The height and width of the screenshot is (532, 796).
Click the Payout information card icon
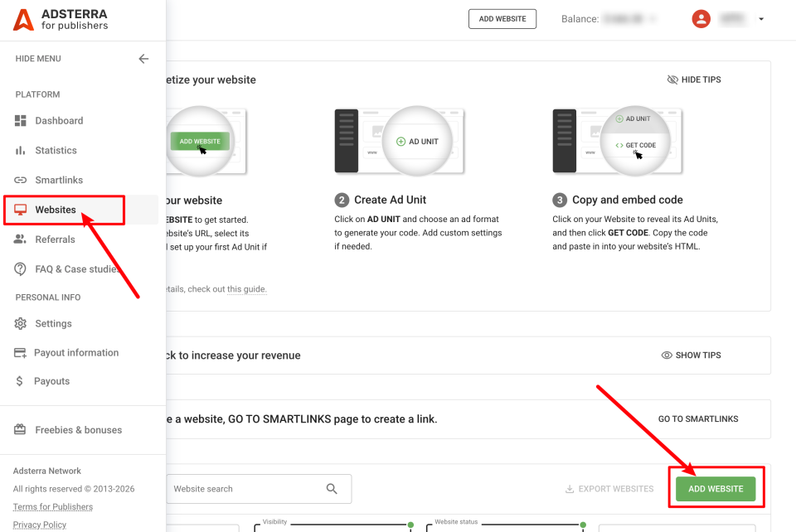[20, 353]
